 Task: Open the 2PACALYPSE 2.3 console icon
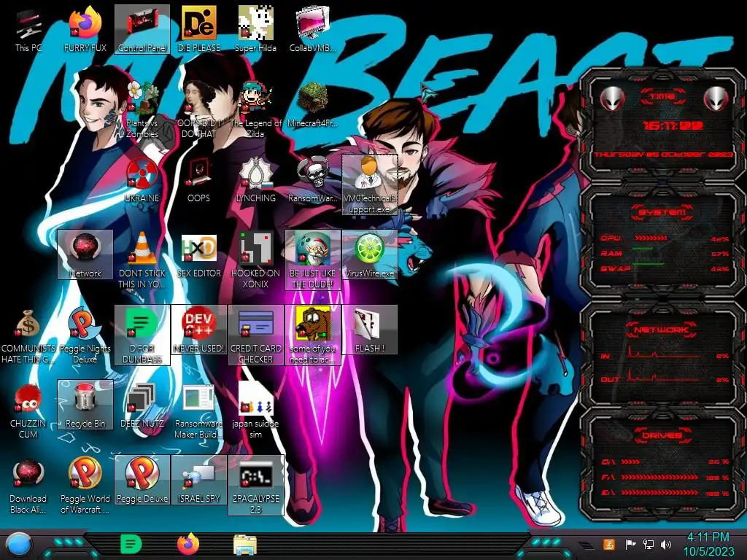tap(255, 485)
